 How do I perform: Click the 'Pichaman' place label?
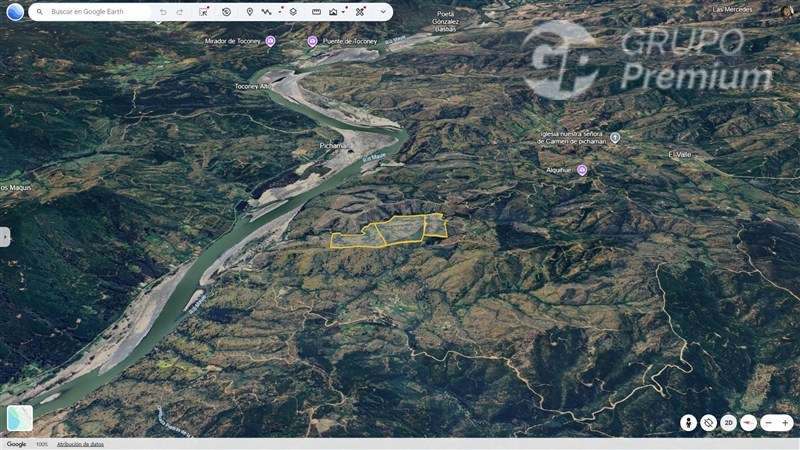click(x=334, y=146)
